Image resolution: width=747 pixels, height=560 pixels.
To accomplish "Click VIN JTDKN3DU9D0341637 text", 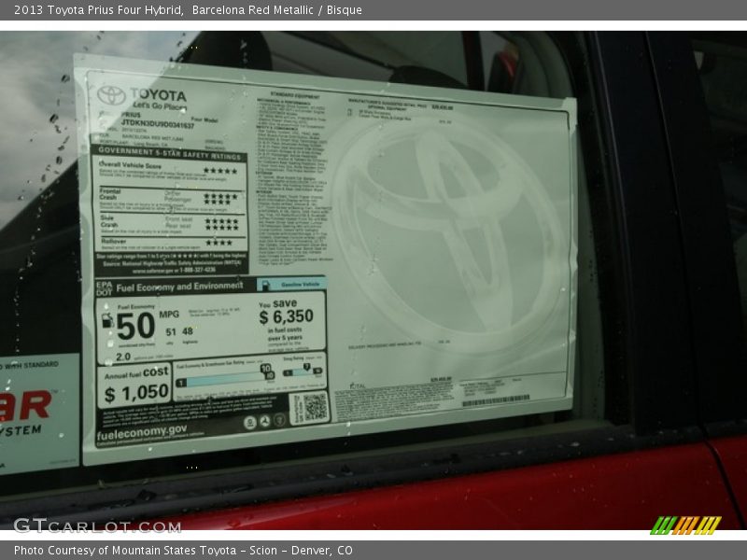I will [x=157, y=124].
